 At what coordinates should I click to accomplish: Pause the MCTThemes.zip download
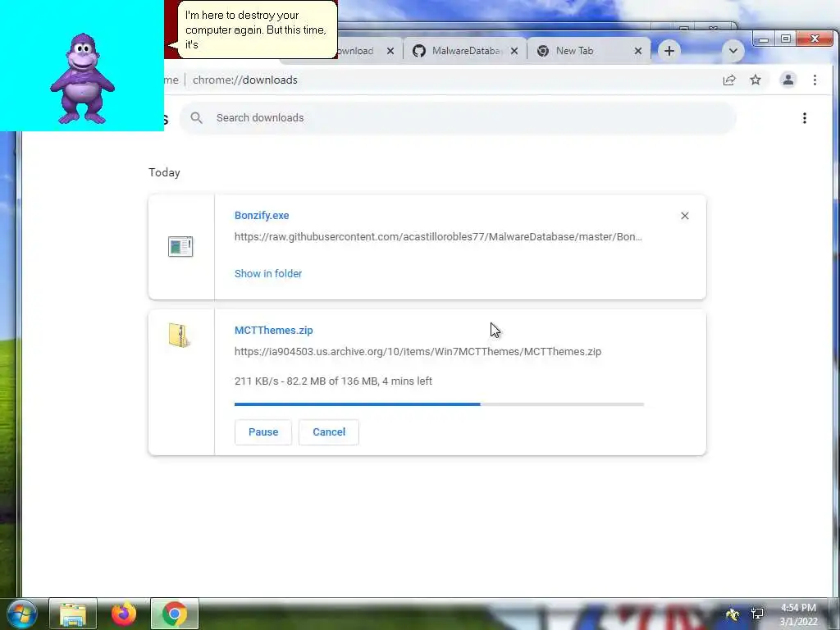pyautogui.click(x=263, y=431)
